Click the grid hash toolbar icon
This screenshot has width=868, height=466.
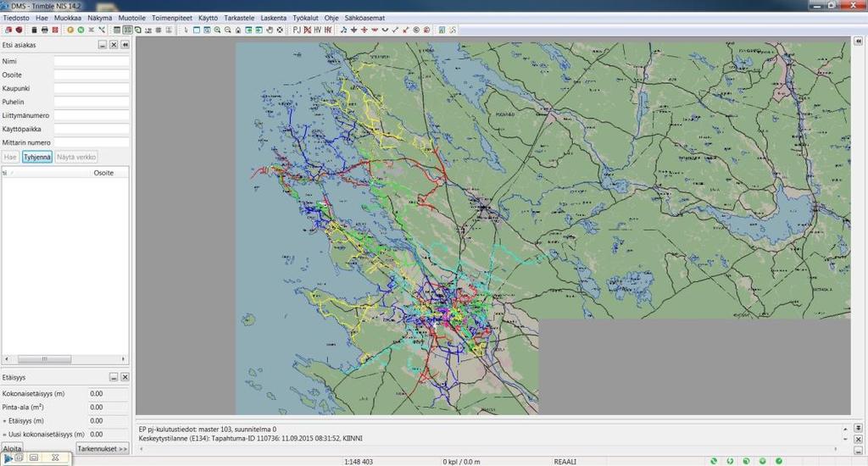click(x=159, y=30)
